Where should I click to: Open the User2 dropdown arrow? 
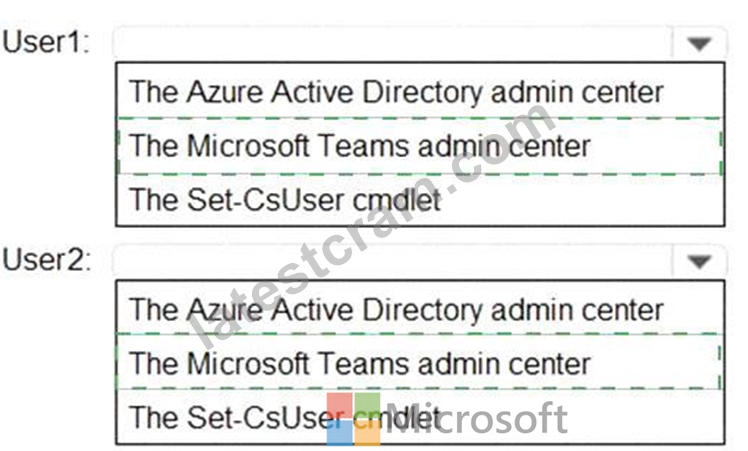699,261
